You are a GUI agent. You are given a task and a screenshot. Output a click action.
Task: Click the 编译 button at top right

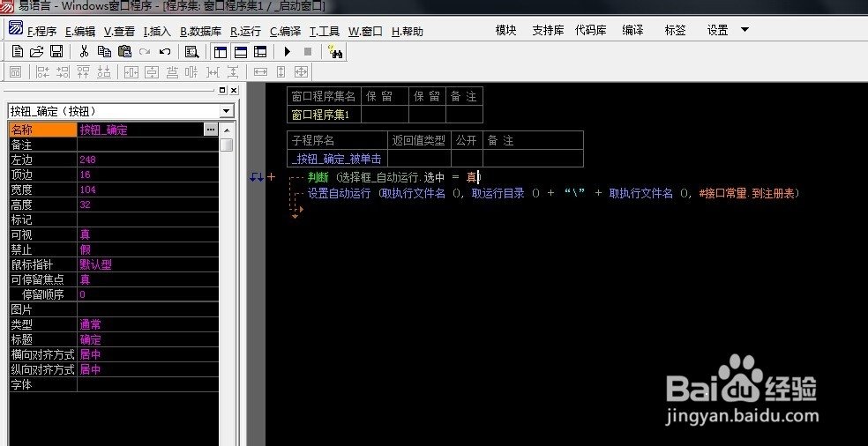(632, 31)
